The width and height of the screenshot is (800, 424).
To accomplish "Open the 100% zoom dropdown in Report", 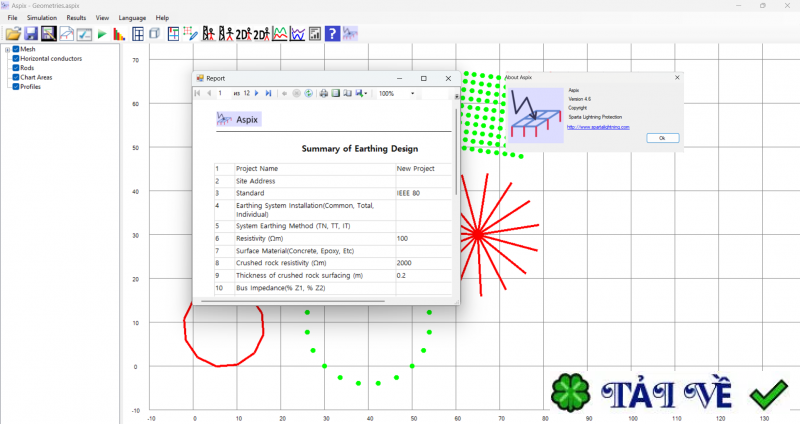I will [412, 93].
